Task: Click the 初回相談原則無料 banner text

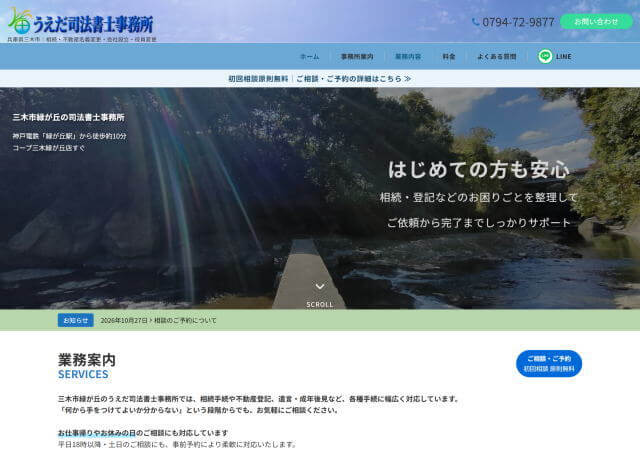Action: 258,78
